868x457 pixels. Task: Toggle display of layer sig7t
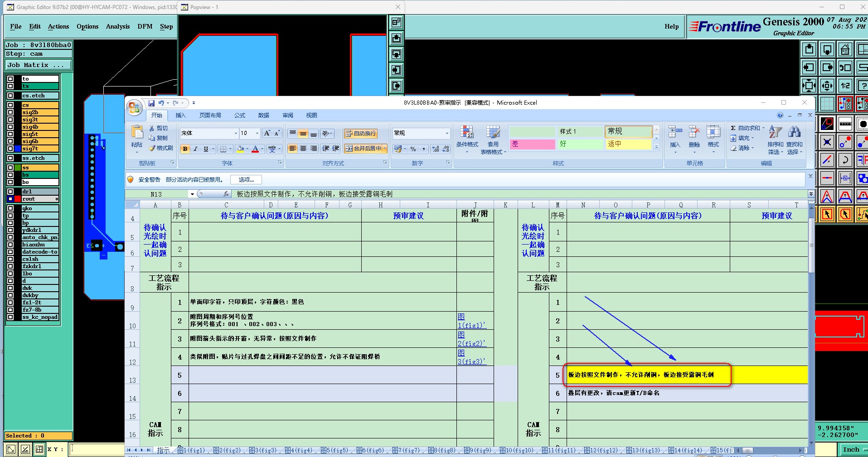pos(10,149)
